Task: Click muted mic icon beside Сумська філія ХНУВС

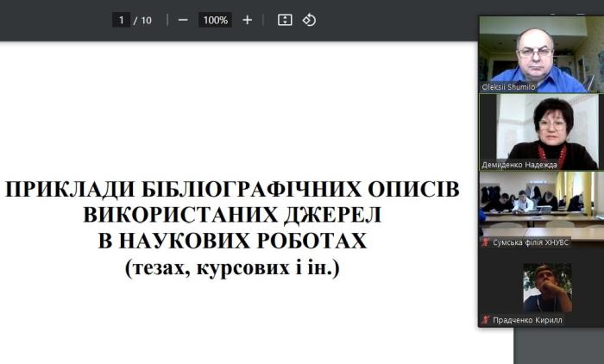Action: (x=486, y=242)
